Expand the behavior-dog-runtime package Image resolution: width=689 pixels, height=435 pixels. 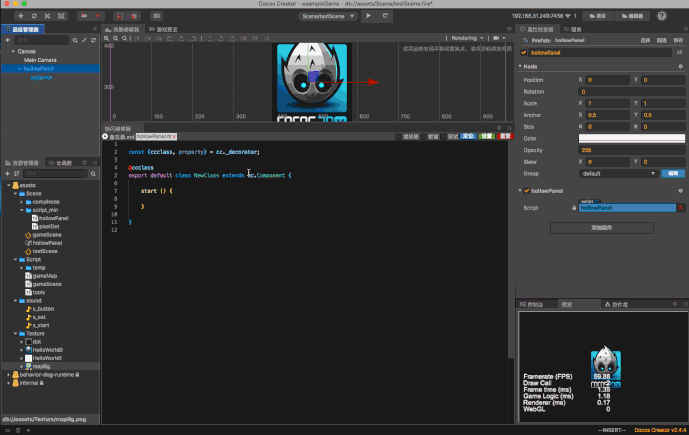tap(9, 375)
